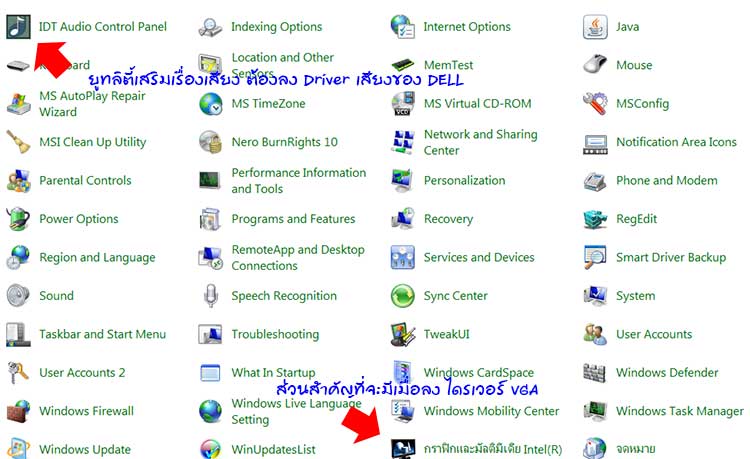The image size is (750, 459).
Task: Open the IDT Audio Control Panel icon
Action: [18, 27]
